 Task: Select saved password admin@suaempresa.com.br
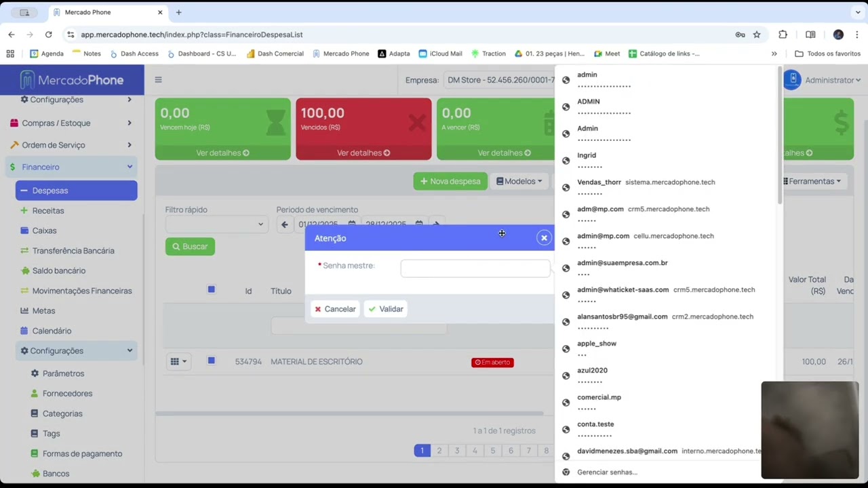coord(667,268)
